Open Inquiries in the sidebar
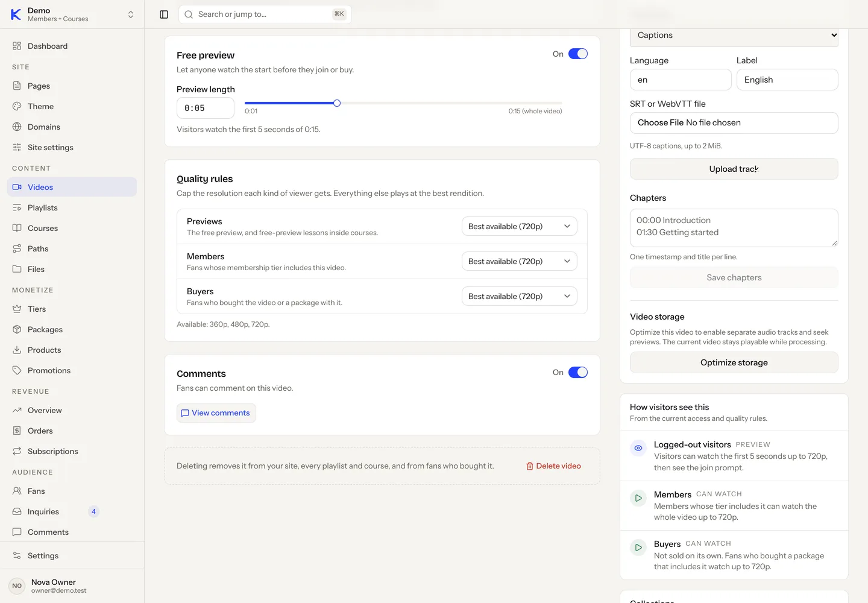This screenshot has height=603, width=868. [x=72, y=511]
